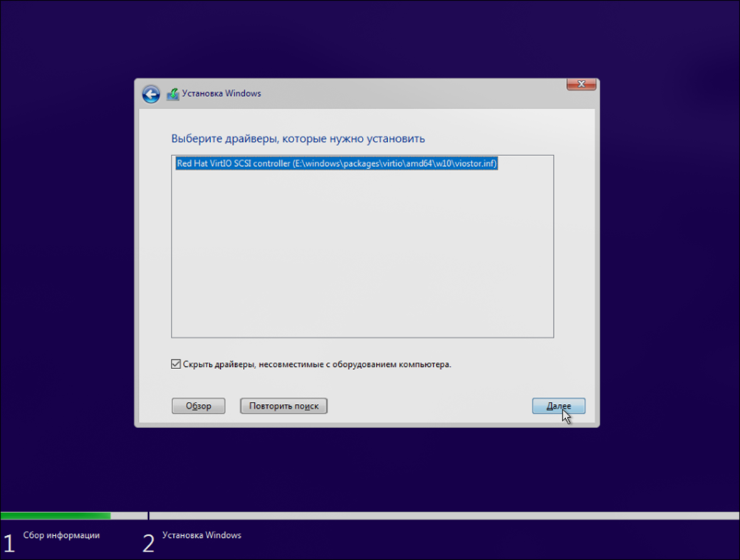
Task: Click the Сбор информации step label
Action: click(x=61, y=535)
